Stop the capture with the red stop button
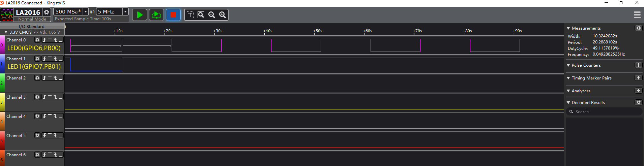This screenshot has width=644, height=166. (173, 15)
